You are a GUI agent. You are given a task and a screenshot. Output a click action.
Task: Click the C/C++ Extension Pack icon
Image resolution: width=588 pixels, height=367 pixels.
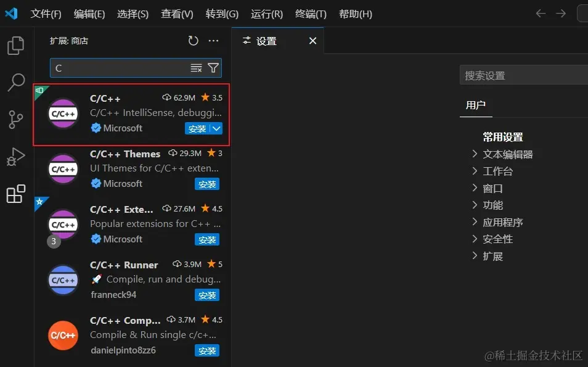63,225
